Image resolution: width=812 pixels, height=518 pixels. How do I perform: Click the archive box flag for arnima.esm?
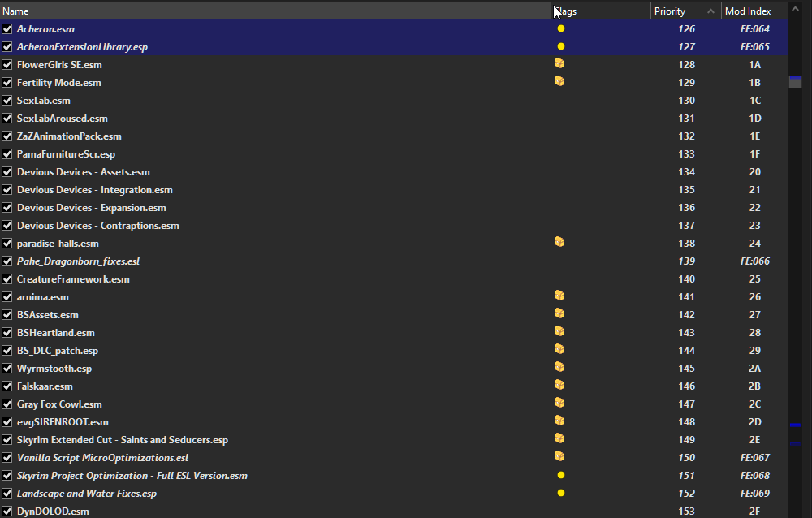click(559, 296)
